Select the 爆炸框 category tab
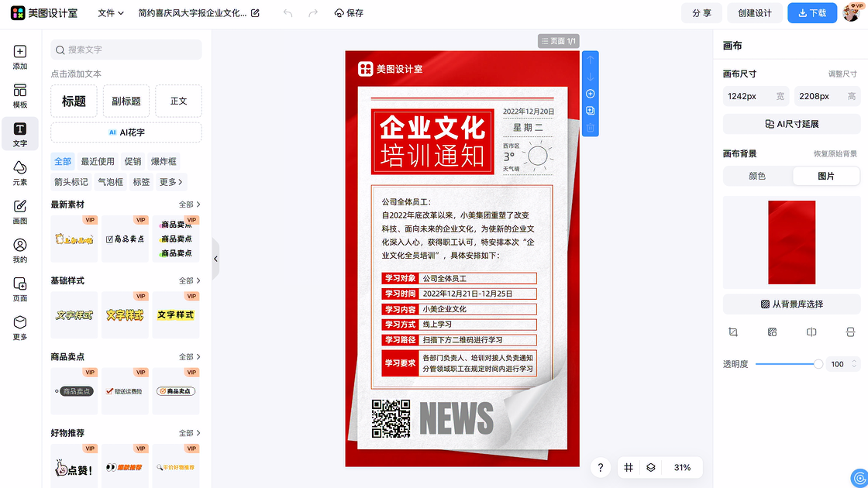The height and width of the screenshot is (488, 868). [x=164, y=161]
